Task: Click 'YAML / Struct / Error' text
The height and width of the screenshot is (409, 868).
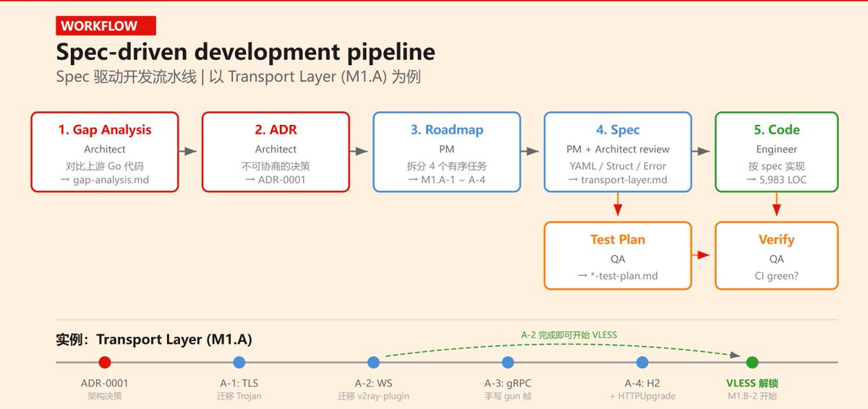Action: [618, 165]
